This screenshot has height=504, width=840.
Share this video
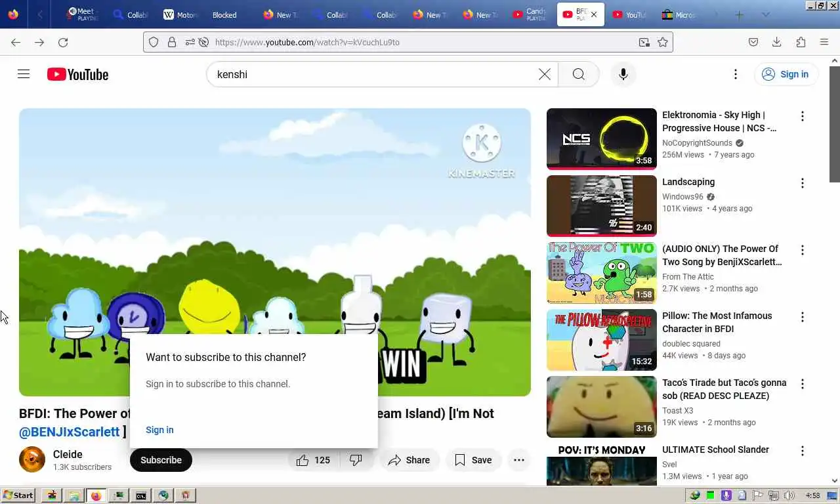tap(409, 460)
